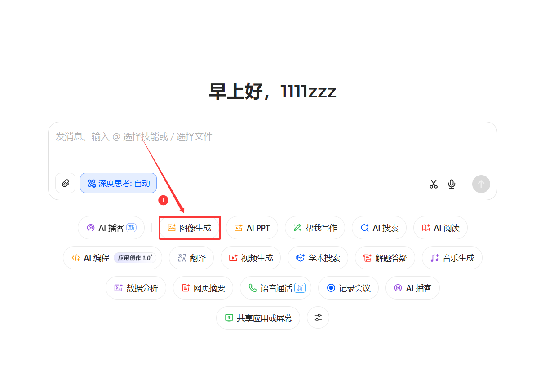Open the skill settings sliders icon

pyautogui.click(x=318, y=317)
